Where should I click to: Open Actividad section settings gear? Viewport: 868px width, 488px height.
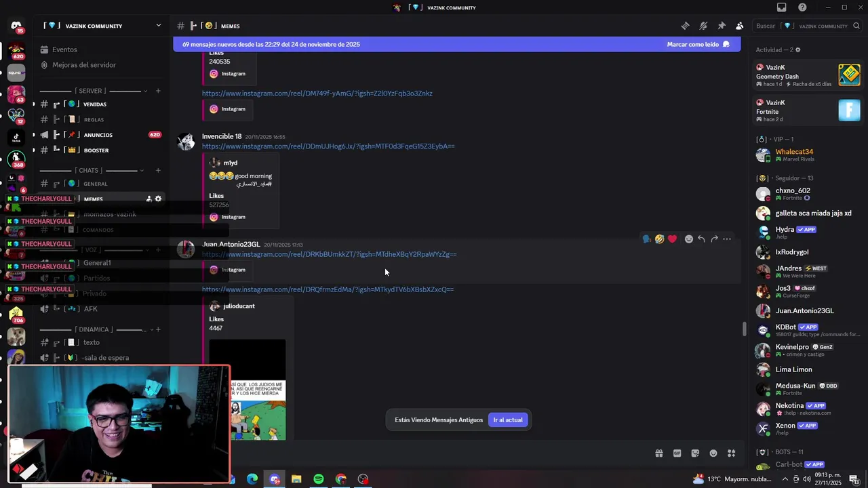click(x=798, y=50)
